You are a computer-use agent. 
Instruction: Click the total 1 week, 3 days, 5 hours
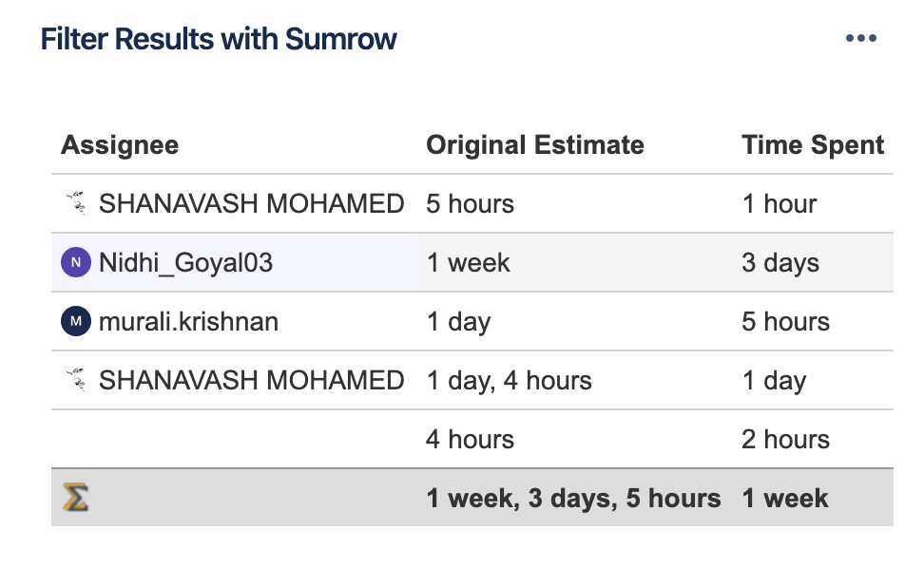[573, 498]
